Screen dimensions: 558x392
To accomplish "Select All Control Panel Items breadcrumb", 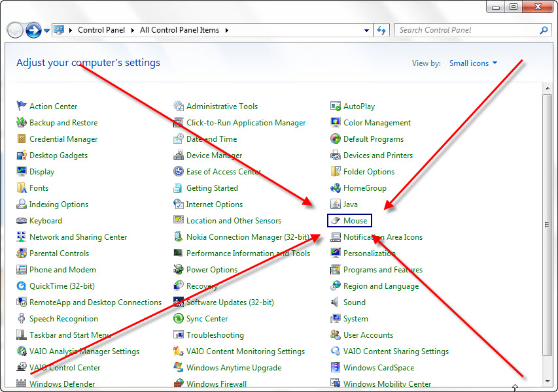I will [180, 30].
